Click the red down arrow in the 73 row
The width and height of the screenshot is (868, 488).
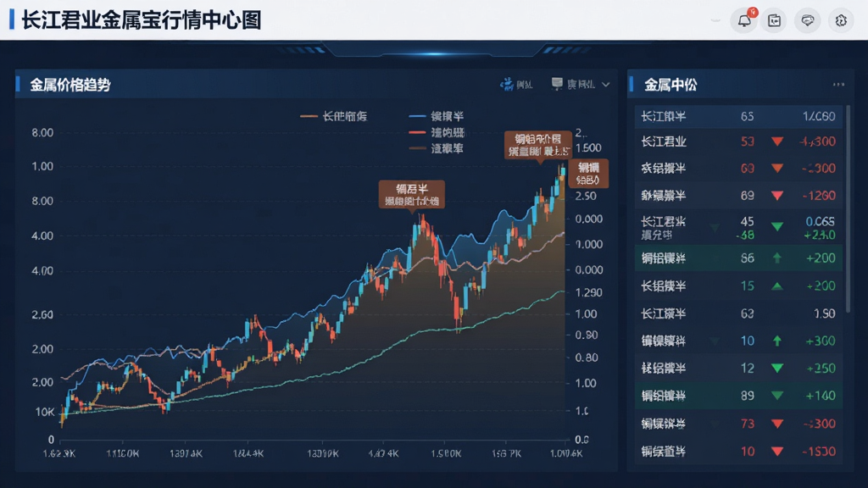click(x=777, y=424)
